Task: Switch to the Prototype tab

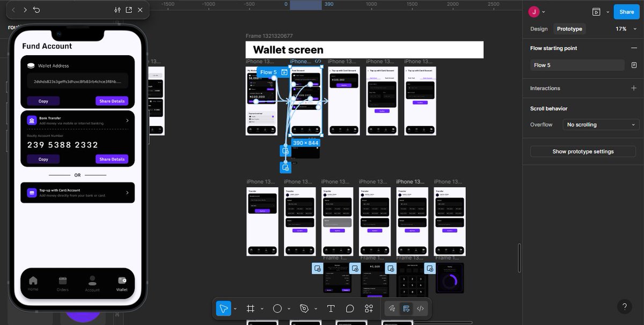Action: (x=569, y=29)
